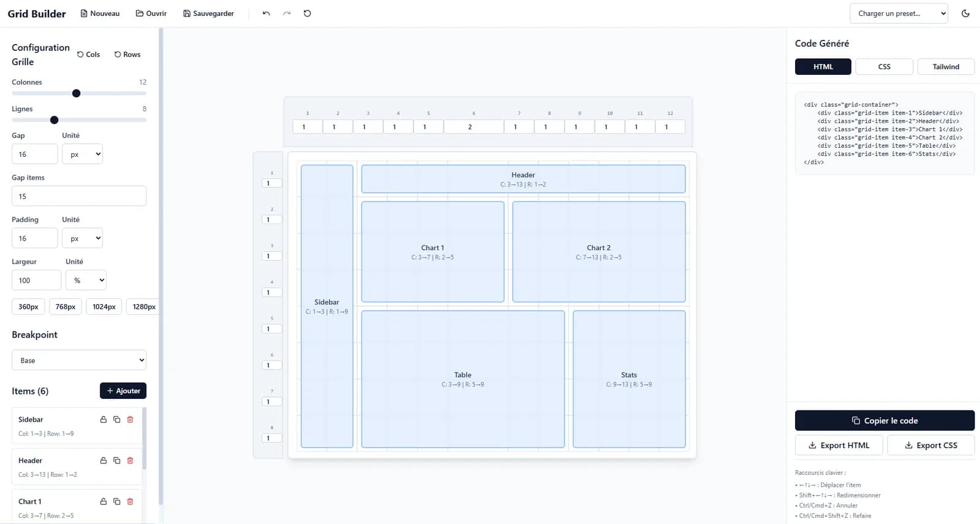Add a new item with Ajouter
Screen dimensions: 980x524
point(123,391)
